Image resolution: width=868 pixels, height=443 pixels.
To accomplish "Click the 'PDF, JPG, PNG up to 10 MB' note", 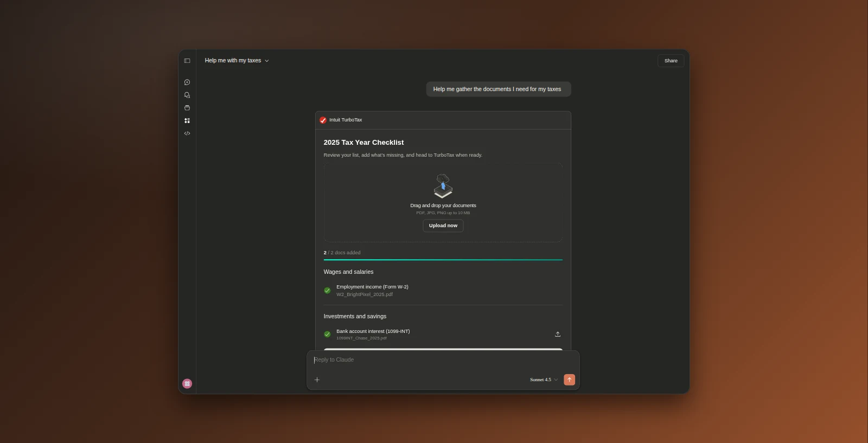I will (443, 213).
